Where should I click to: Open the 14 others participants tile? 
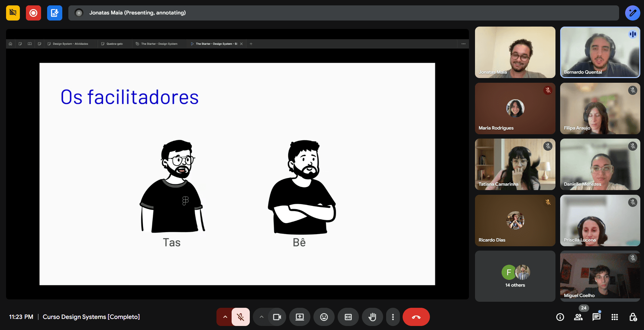coord(515,276)
